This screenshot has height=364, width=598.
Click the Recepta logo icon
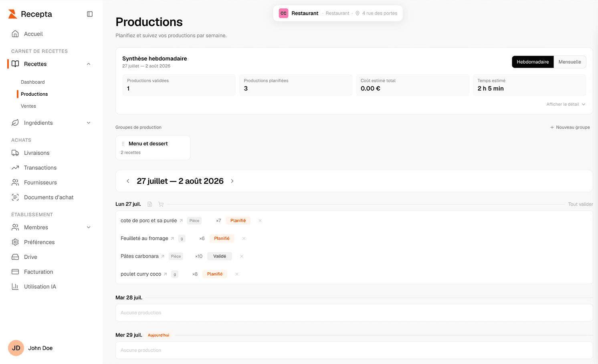[12, 14]
